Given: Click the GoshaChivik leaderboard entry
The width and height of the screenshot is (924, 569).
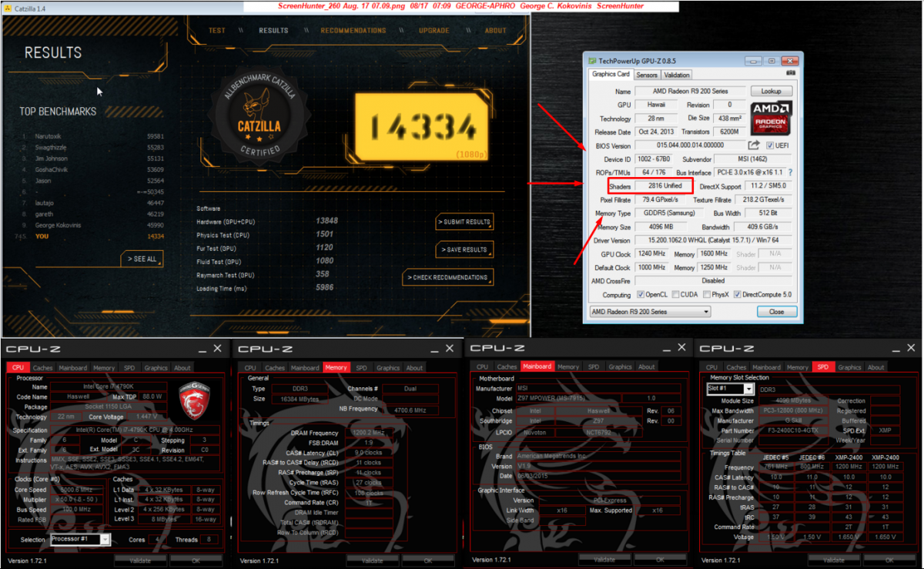Looking at the screenshot, I should [92, 169].
